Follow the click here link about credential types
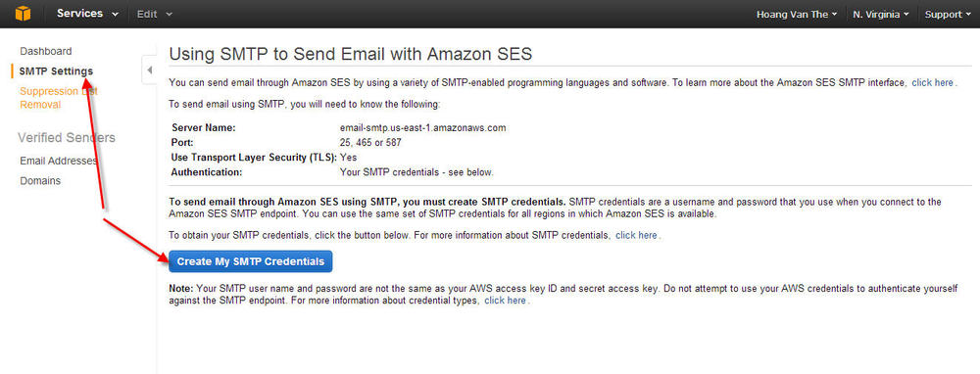Screen dimensions: 980x374 [x=505, y=301]
